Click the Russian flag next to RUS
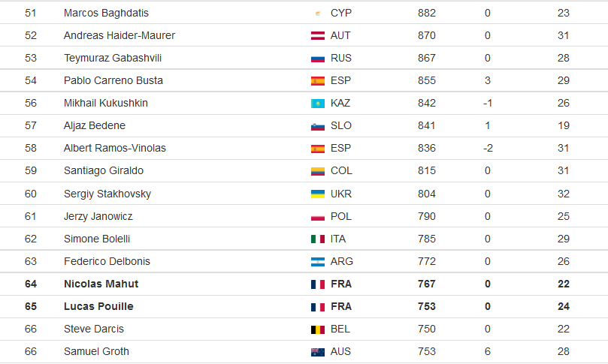 point(318,59)
